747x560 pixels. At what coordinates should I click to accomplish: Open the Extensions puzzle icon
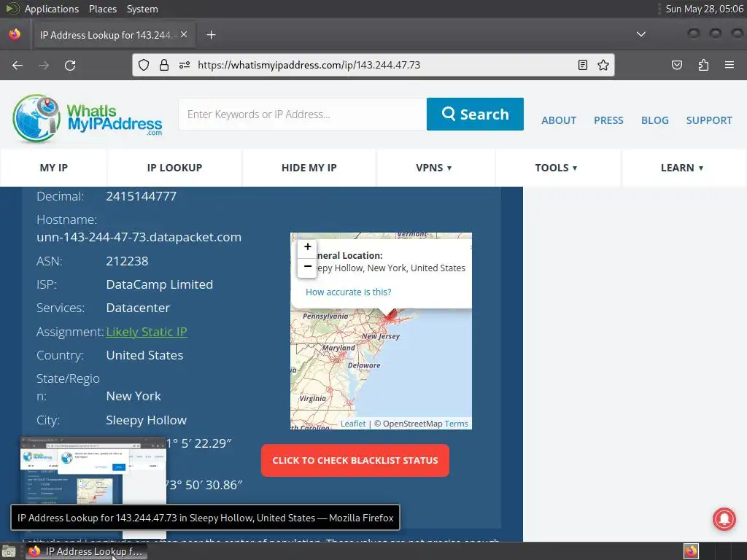703,65
